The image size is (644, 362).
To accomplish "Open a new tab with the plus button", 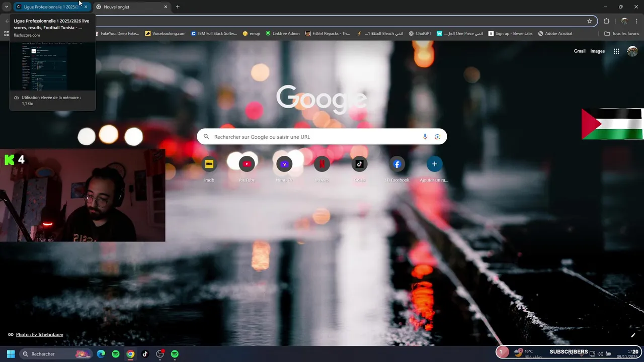I will coord(178,7).
